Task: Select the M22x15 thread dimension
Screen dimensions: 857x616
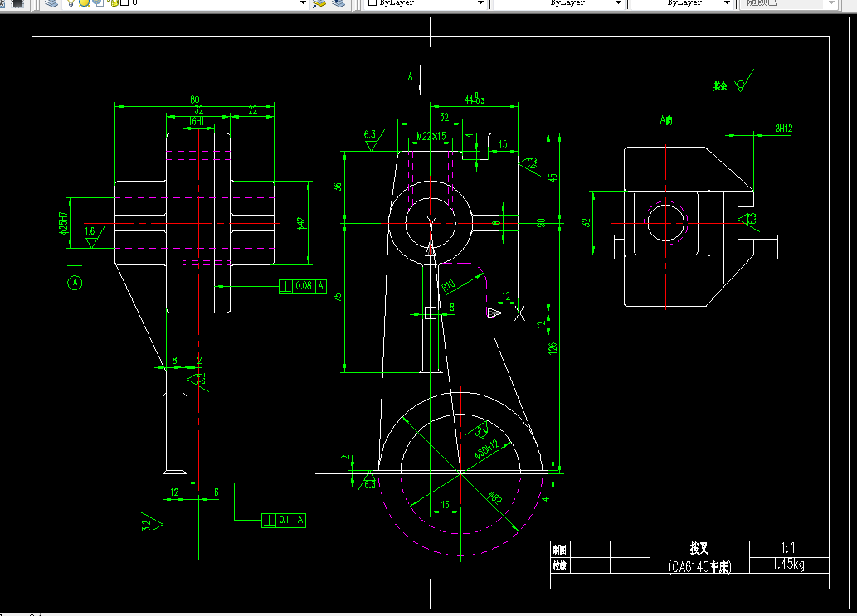Action: click(x=431, y=136)
